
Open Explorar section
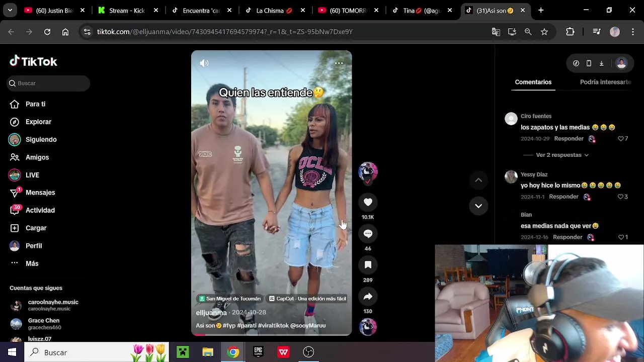[38, 122]
